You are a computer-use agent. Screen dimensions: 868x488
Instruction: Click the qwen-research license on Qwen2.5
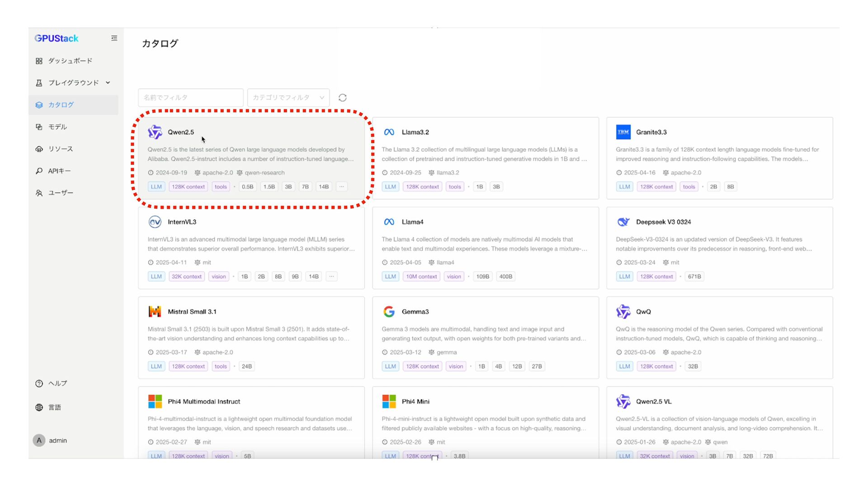pyautogui.click(x=264, y=173)
